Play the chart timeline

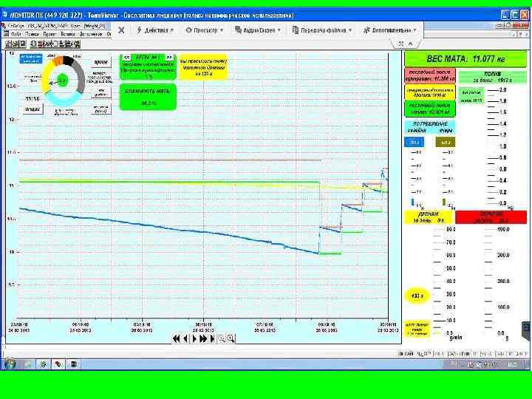tap(194, 338)
